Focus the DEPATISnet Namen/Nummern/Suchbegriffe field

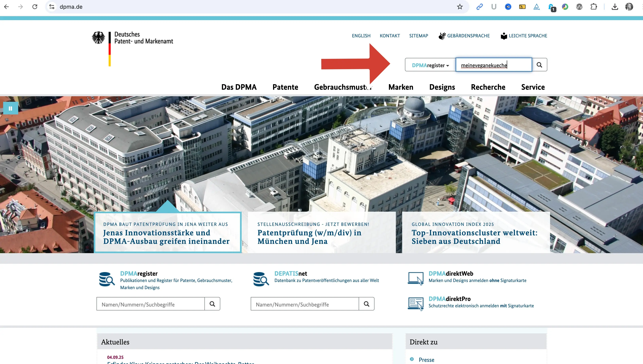pos(305,304)
